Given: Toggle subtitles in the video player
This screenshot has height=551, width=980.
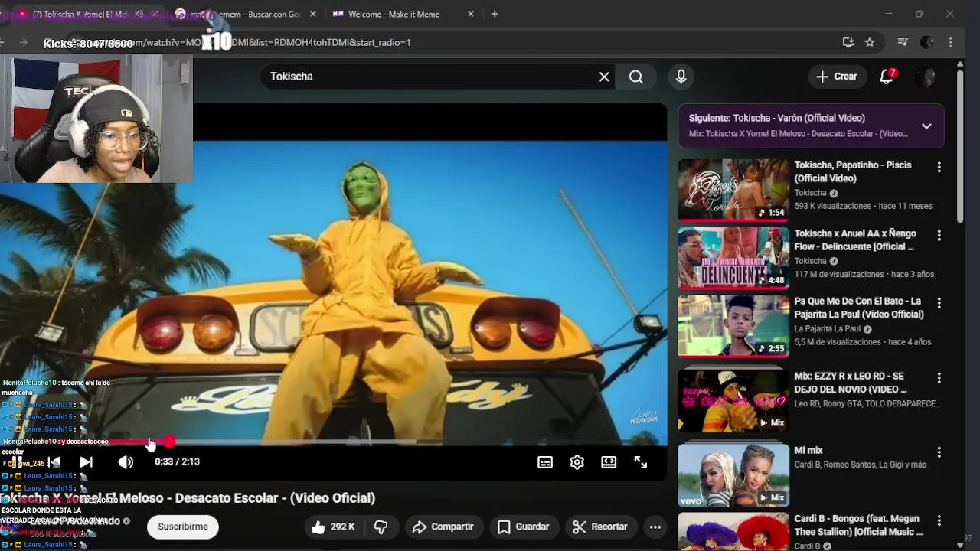Looking at the screenshot, I should click(545, 462).
